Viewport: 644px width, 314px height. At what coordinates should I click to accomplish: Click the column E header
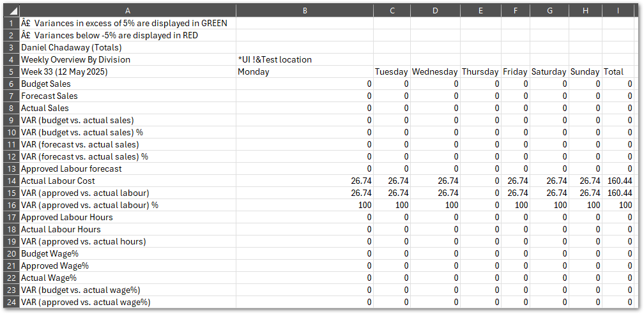[x=480, y=11]
